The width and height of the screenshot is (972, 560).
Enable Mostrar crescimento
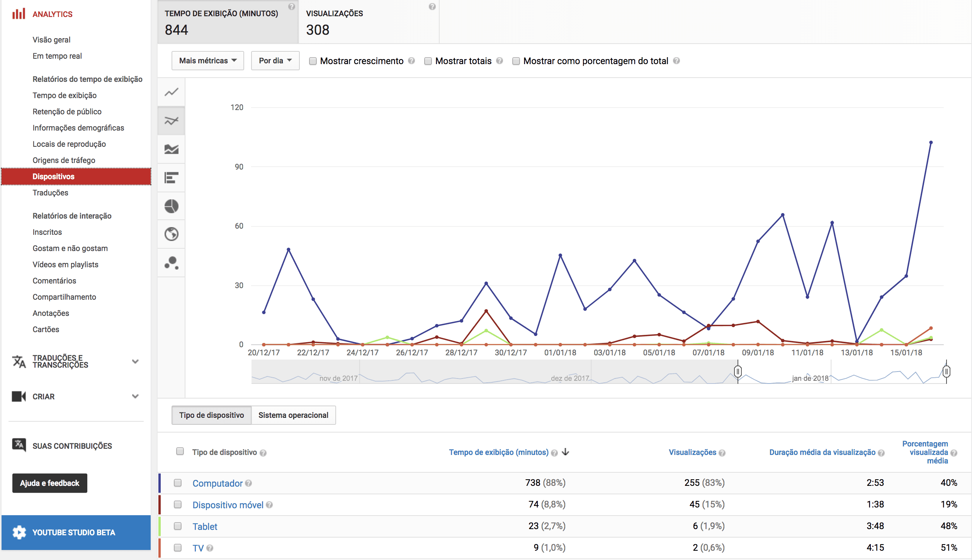click(313, 61)
